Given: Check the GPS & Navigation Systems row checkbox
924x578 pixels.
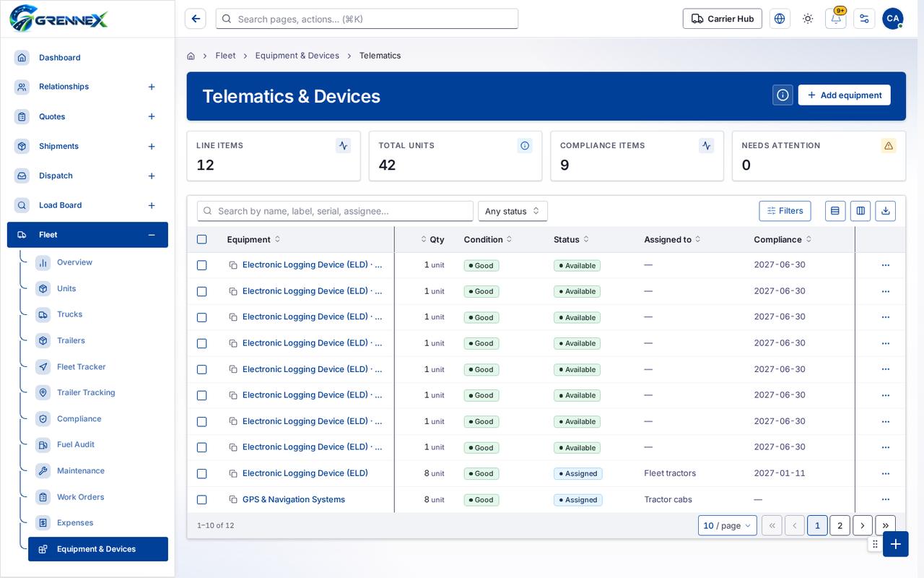Looking at the screenshot, I should 202,499.
